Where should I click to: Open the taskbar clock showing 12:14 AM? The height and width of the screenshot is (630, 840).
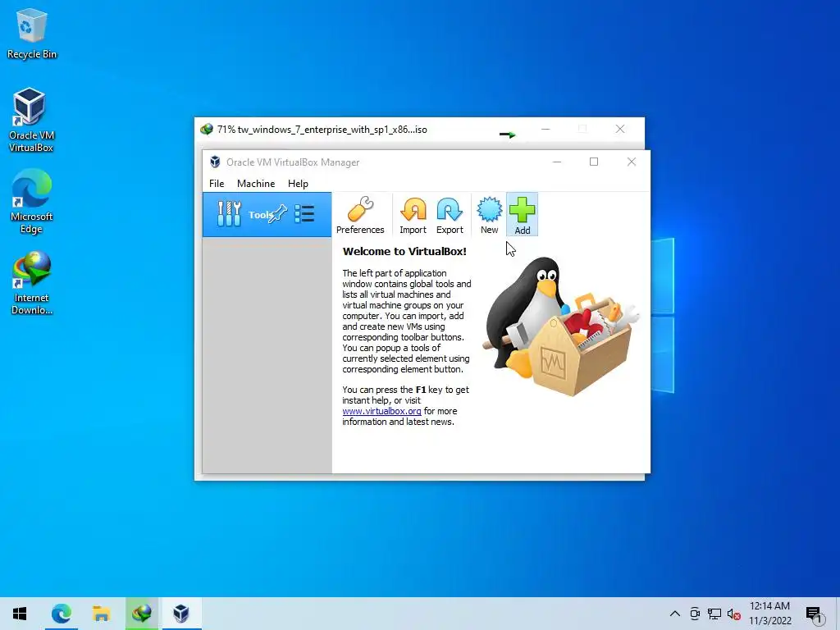point(769,614)
